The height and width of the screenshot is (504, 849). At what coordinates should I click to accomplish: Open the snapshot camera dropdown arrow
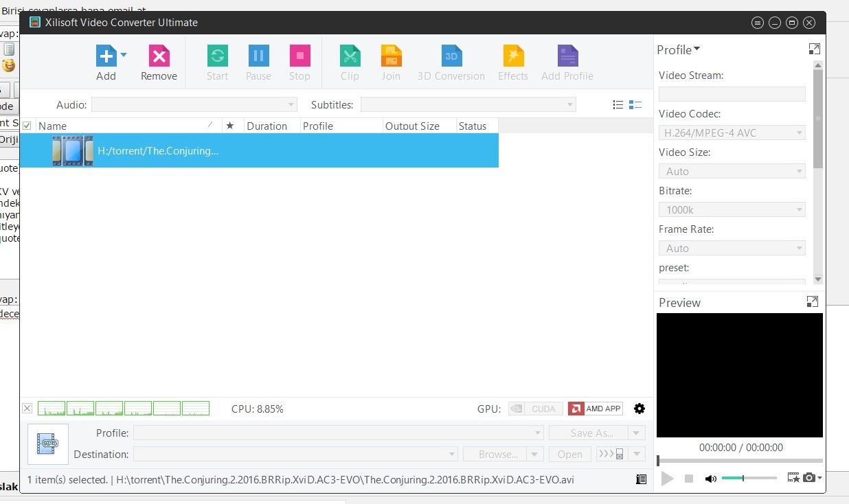(x=819, y=478)
